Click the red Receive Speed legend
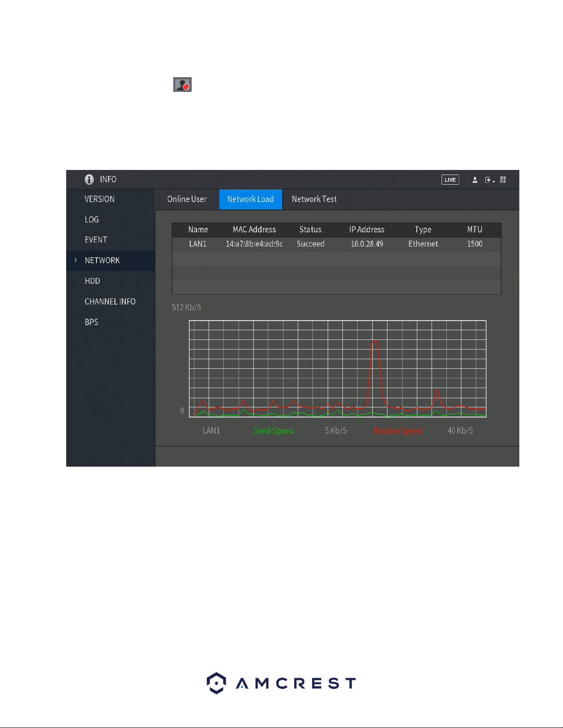563x728 pixels. pyautogui.click(x=398, y=431)
